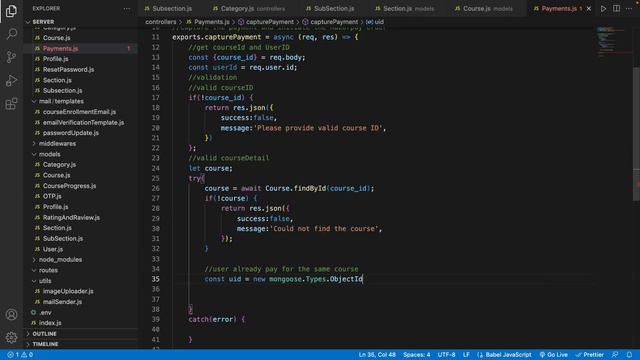Select the Payments.js tab
The height and width of the screenshot is (360, 640).
559,9
